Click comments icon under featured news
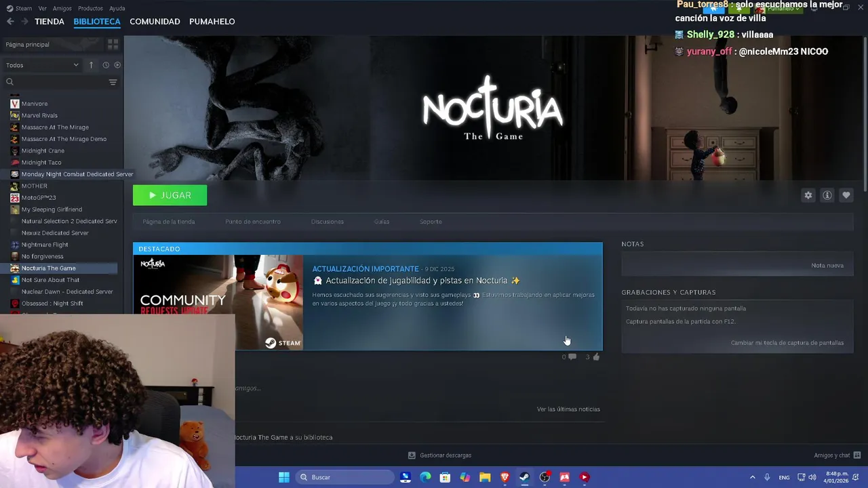This screenshot has width=868, height=488. click(572, 357)
